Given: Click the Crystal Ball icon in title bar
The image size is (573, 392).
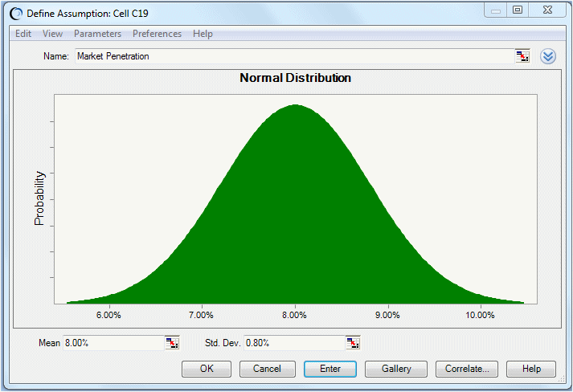Looking at the screenshot, I should click(16, 14).
